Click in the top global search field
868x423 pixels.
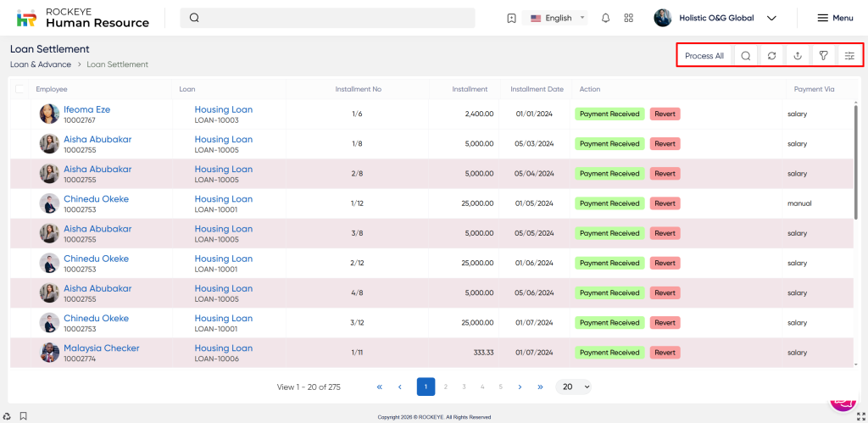click(x=331, y=18)
